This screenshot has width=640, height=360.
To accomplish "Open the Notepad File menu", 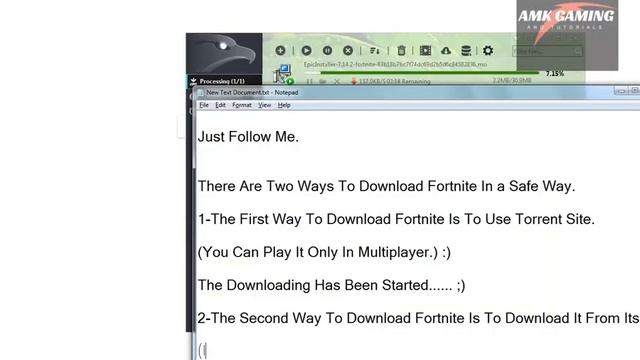I will click(204, 105).
